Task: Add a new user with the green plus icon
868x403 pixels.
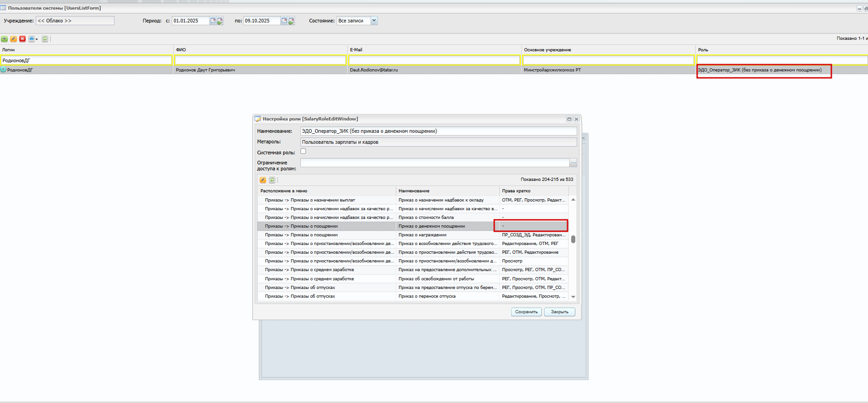Action: pos(5,39)
